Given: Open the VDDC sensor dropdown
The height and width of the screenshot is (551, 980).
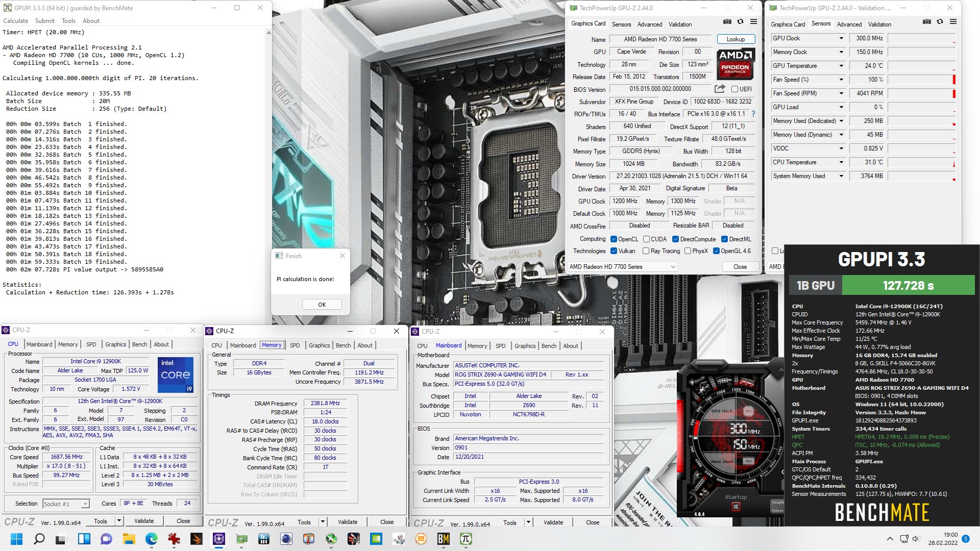Looking at the screenshot, I should click(841, 148).
